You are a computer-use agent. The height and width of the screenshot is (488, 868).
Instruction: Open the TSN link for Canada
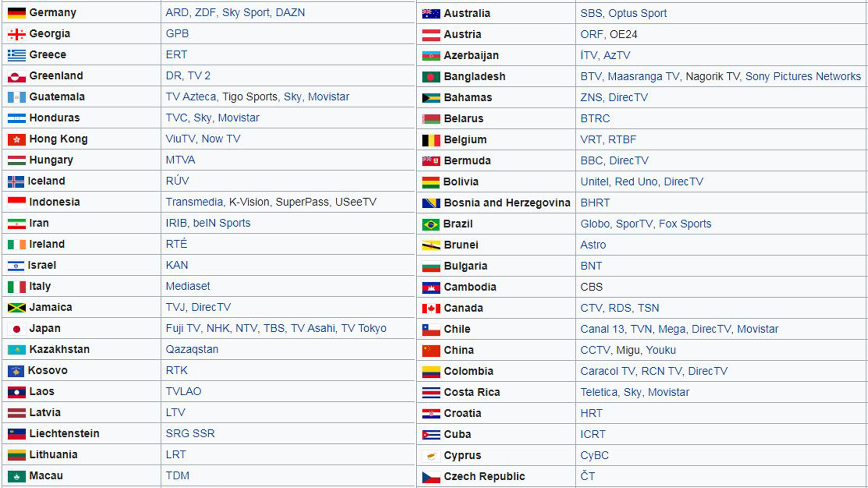(x=648, y=308)
